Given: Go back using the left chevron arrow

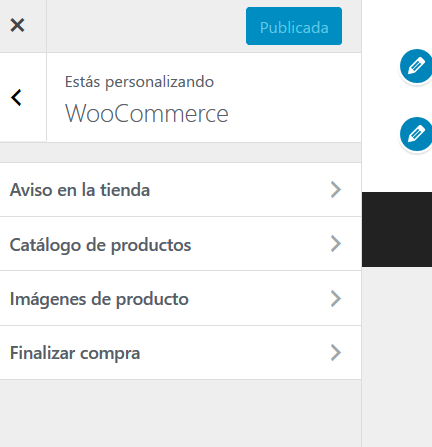Looking at the screenshot, I should [16, 98].
